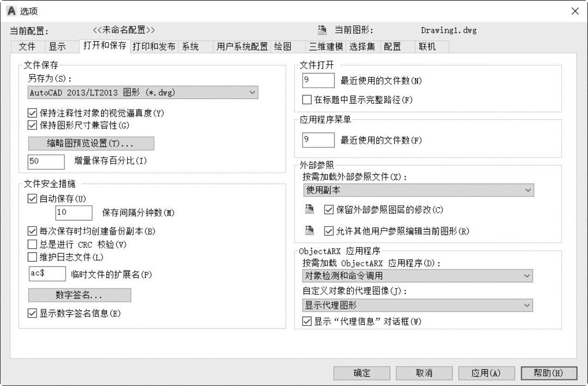Expand 按需加载 ObjectARX 应用程序 dropdown
This screenshot has width=588, height=386.
418,276
